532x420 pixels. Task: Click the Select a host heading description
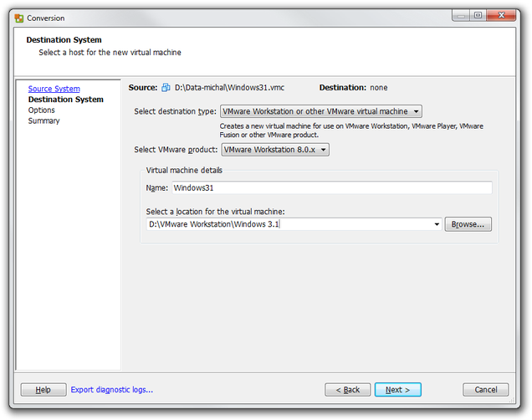click(110, 53)
